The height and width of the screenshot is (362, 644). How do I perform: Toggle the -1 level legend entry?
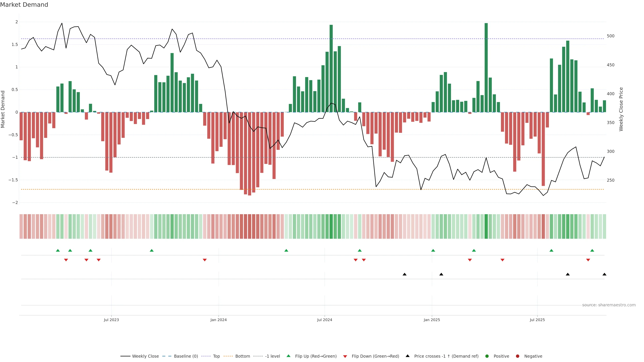(x=272, y=356)
